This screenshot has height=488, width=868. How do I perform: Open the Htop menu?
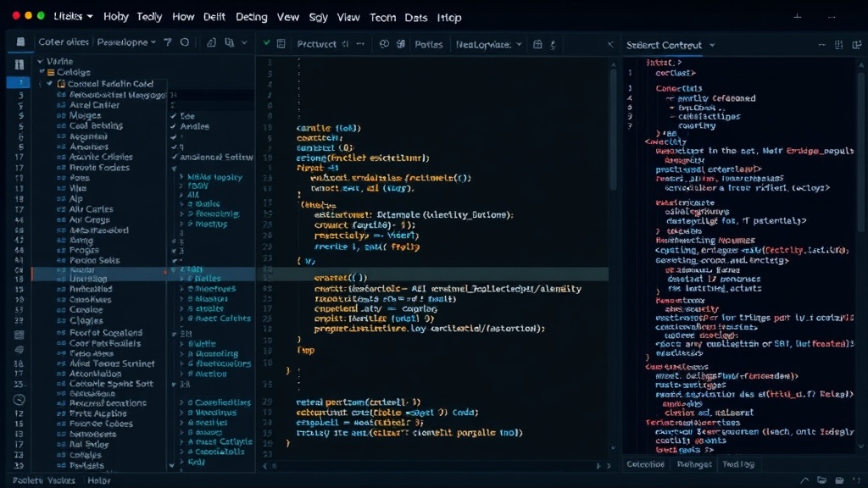449,17
